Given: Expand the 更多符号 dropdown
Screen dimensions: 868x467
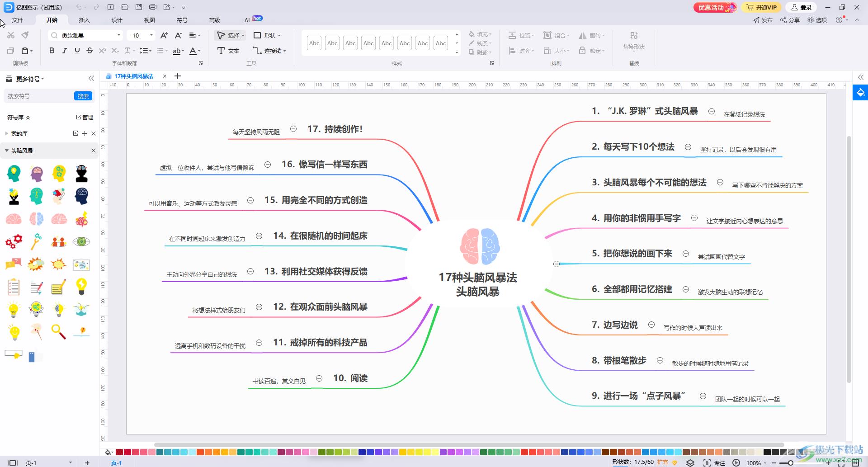Looking at the screenshot, I should click(30, 79).
